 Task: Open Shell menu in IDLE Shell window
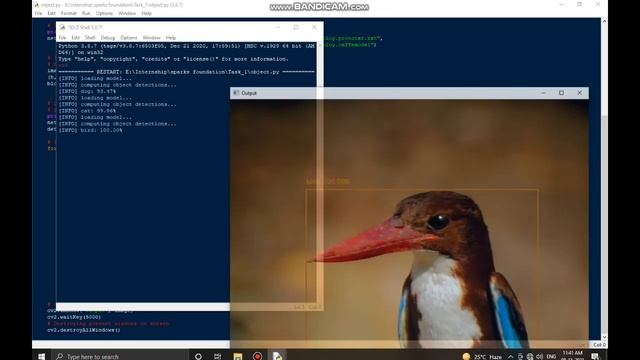(90, 38)
